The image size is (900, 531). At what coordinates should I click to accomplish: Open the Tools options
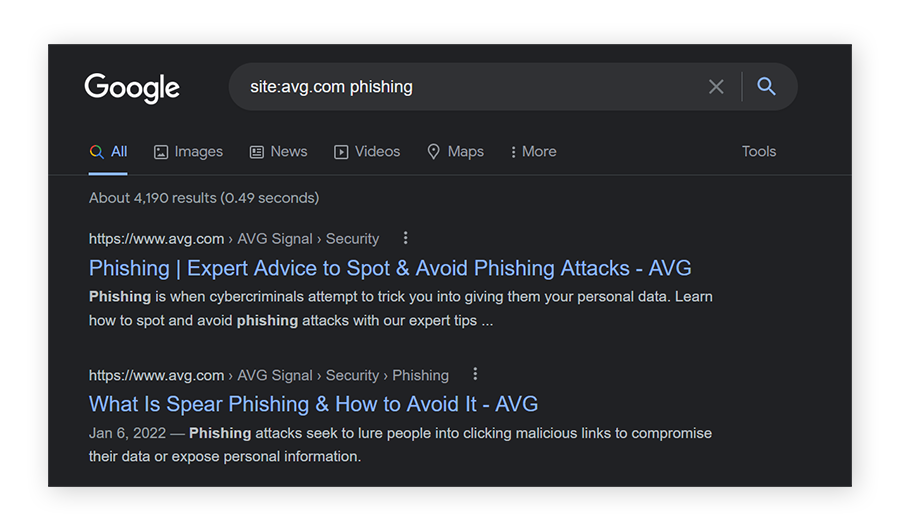click(x=758, y=152)
